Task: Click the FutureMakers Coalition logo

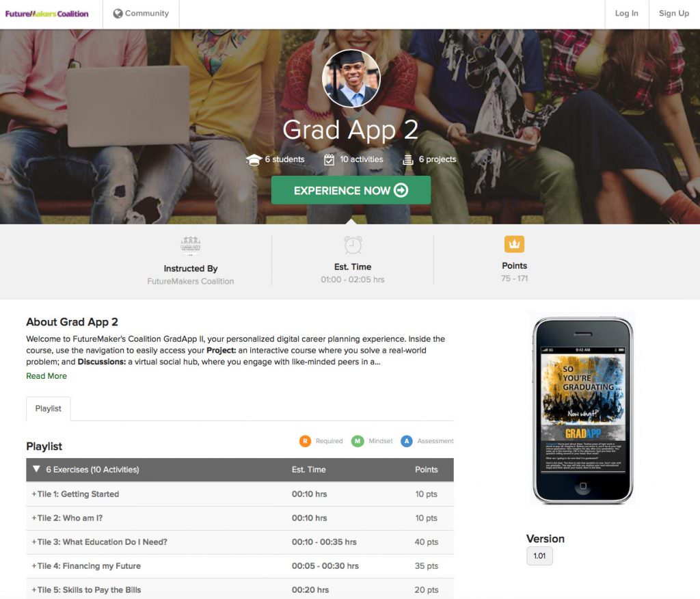Action: click(47, 14)
